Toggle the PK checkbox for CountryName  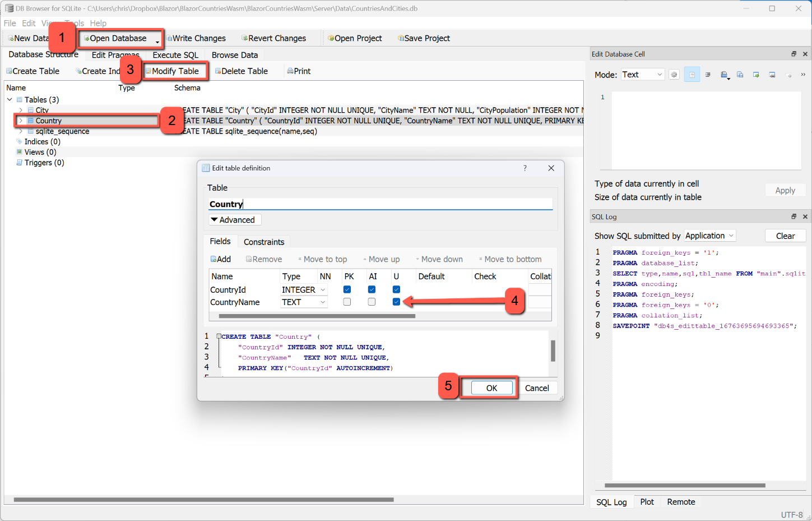click(347, 302)
